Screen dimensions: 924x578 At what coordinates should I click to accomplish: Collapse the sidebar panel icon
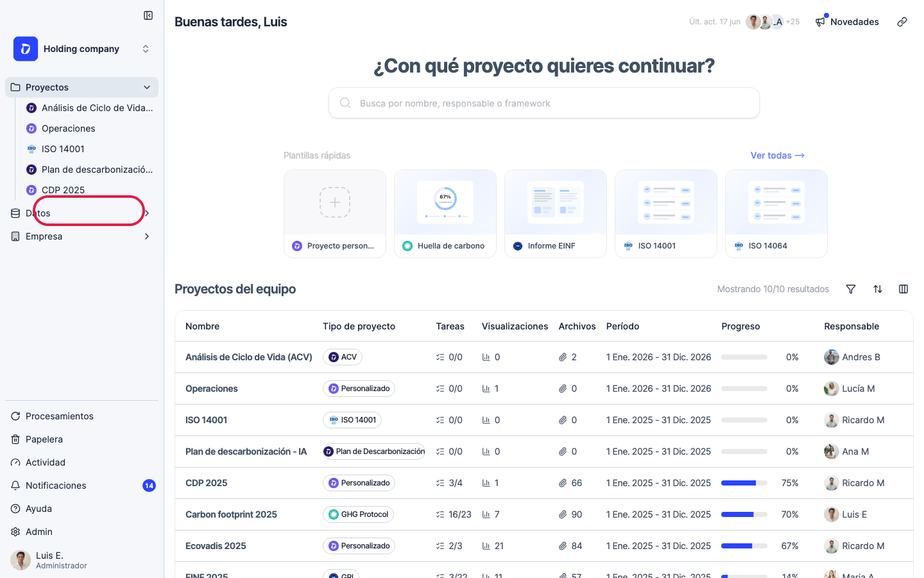point(148,15)
